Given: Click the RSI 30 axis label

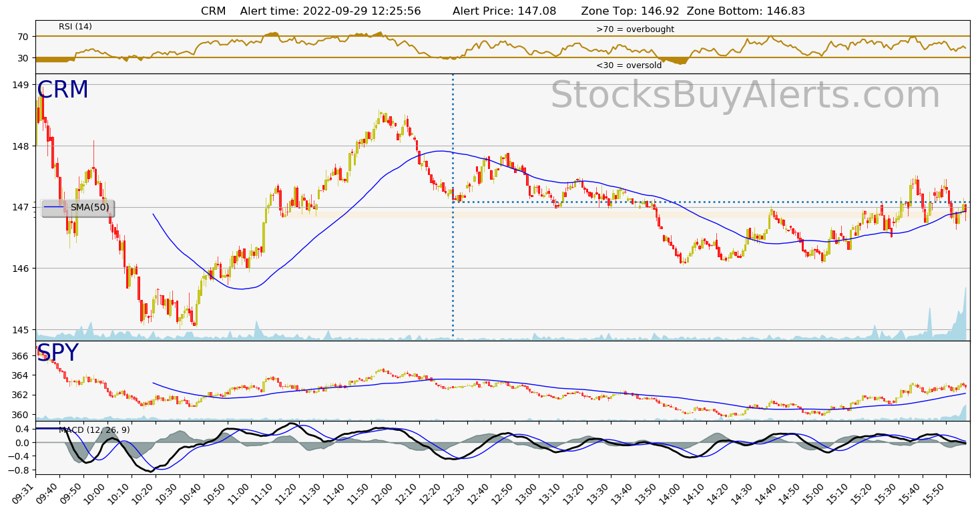Looking at the screenshot, I should click(23, 58).
